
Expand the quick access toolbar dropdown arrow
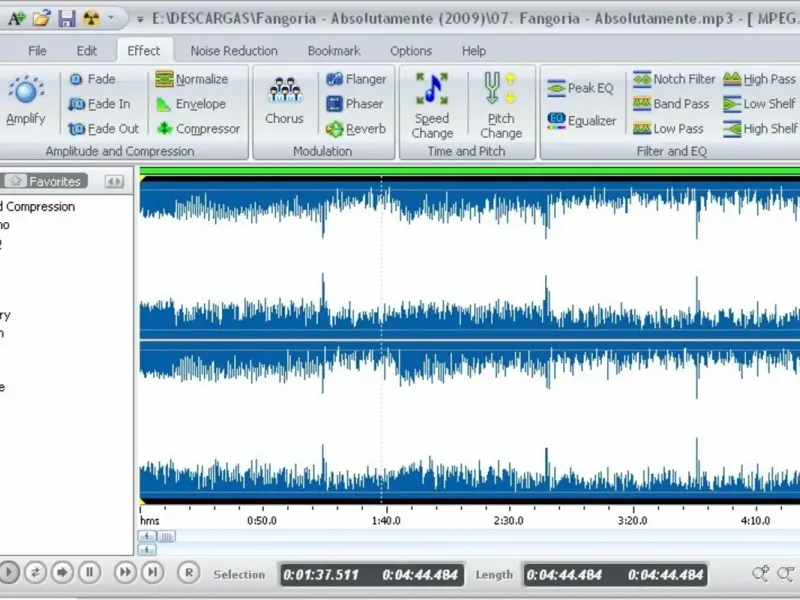[111, 18]
